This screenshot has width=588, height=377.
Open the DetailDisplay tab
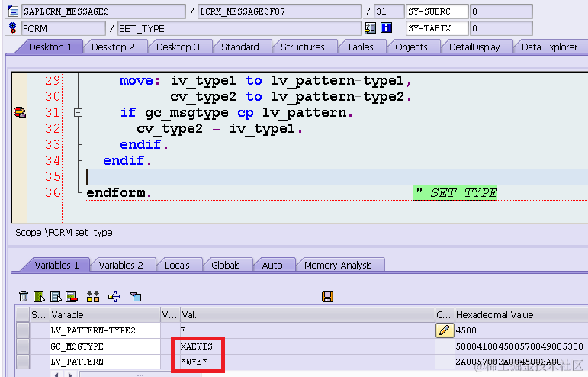click(x=474, y=47)
